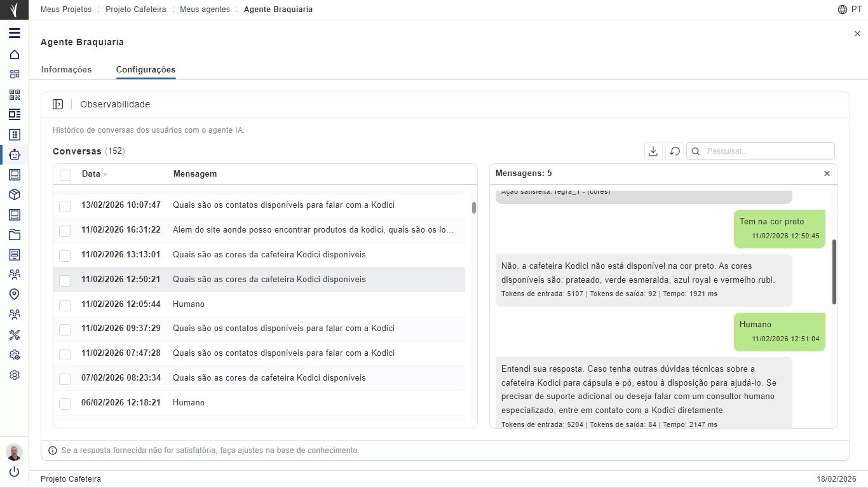
Task: Click the 'Mensagens: 5' panel title
Action: click(524, 173)
